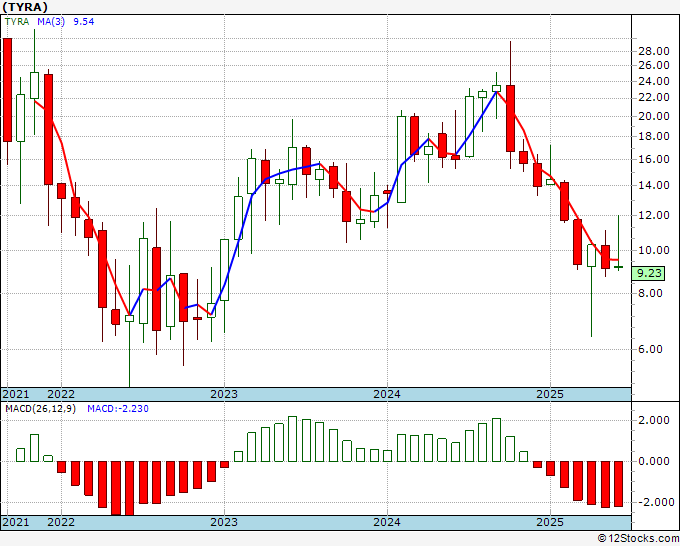
Task: Select the 14.00 price axis label
Action: (x=654, y=185)
